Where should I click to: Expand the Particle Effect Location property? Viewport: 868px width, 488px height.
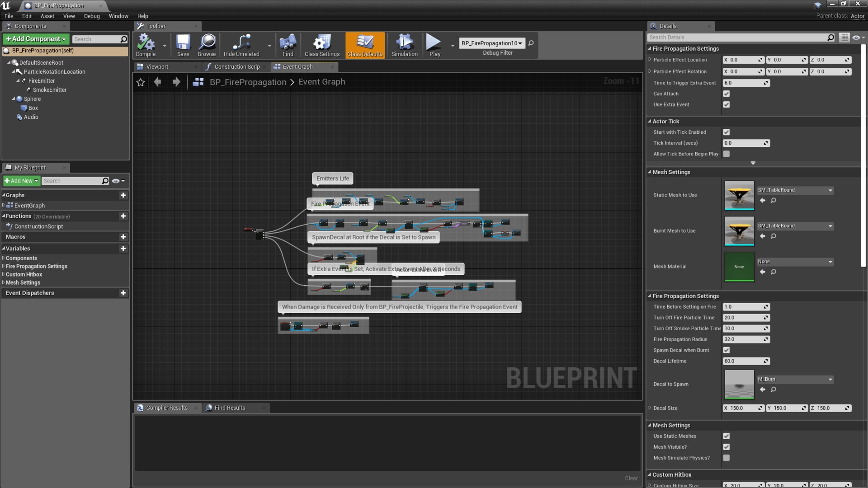tap(650, 60)
